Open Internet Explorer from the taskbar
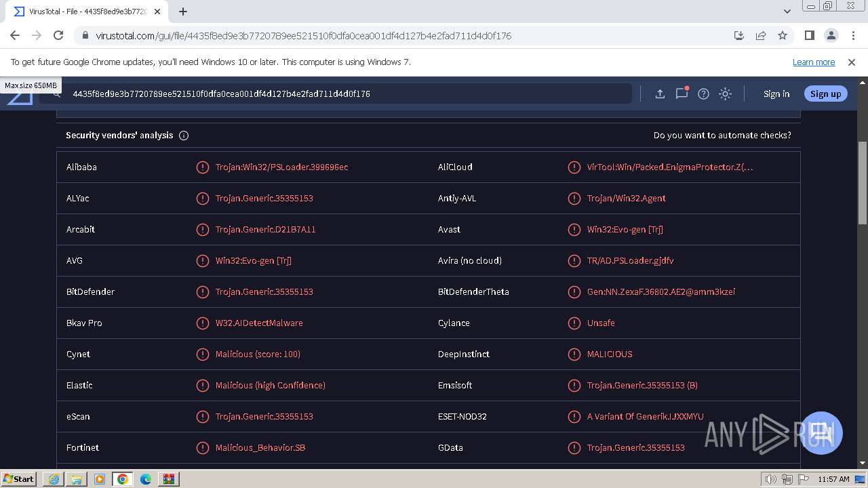This screenshot has height=488, width=868. coord(54,479)
